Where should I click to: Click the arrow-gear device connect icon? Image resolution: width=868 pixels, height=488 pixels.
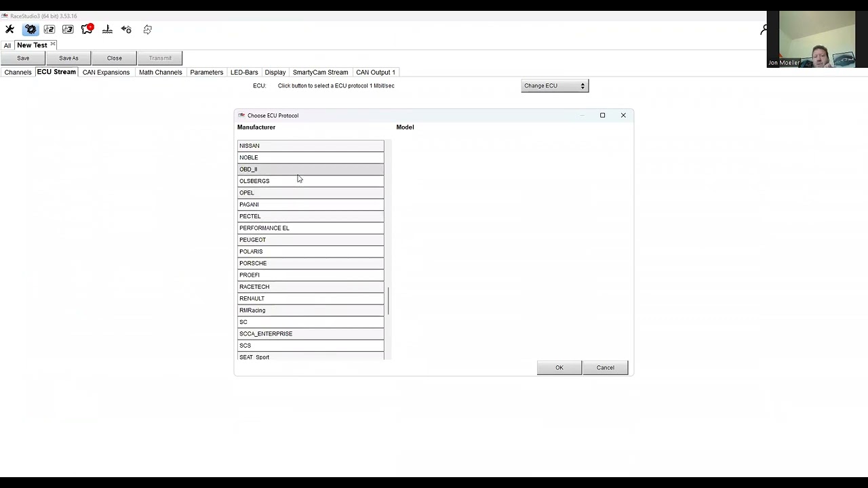tap(126, 29)
